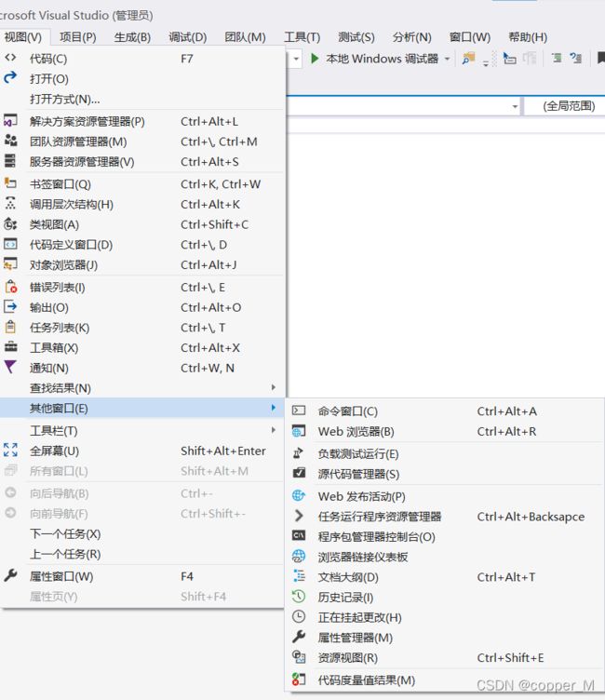Click the 命令窗口 icon in submenu
Screen dimensions: 605x700
point(299,411)
